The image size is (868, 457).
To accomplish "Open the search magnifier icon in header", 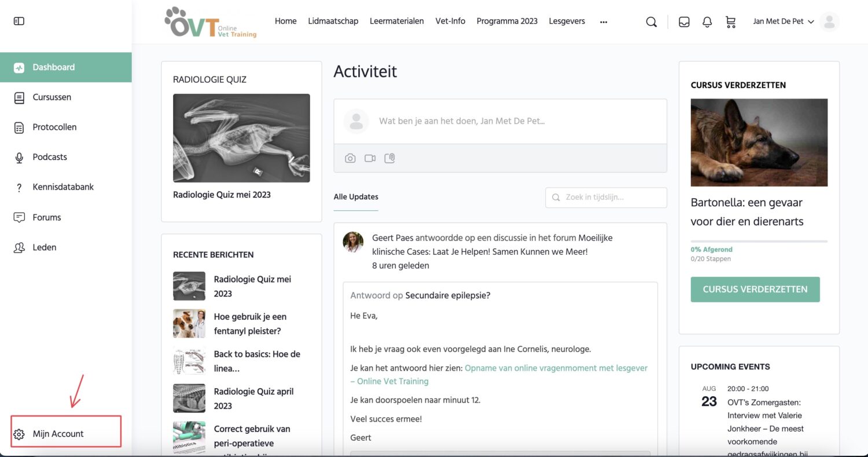I will pos(651,22).
